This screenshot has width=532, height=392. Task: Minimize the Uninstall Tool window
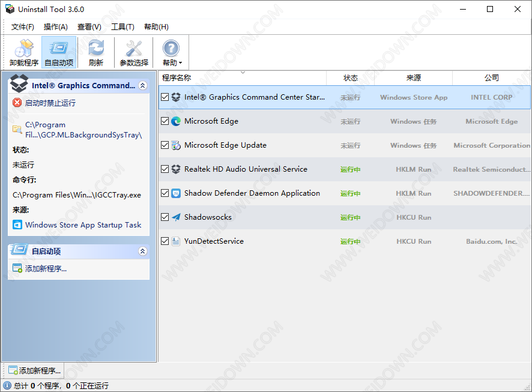pyautogui.click(x=463, y=9)
